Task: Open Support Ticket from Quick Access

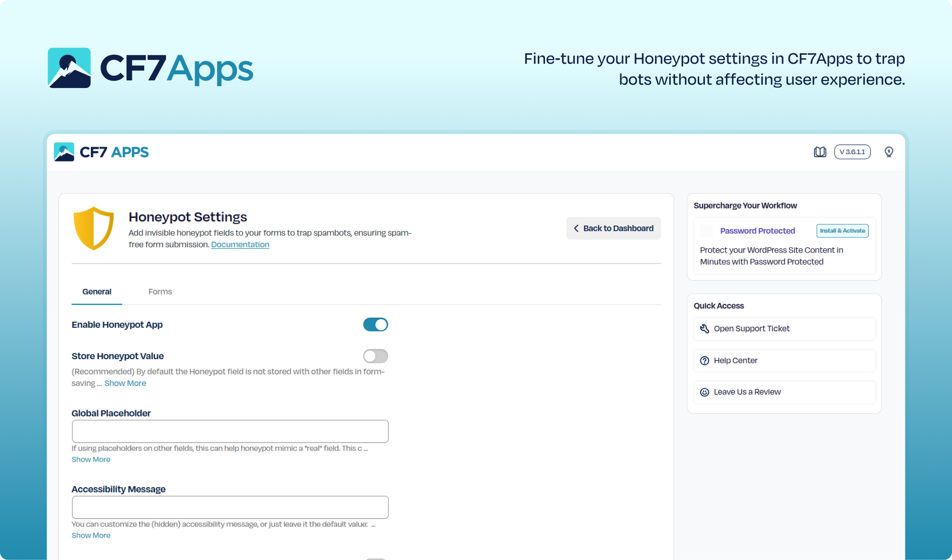Action: pos(784,329)
